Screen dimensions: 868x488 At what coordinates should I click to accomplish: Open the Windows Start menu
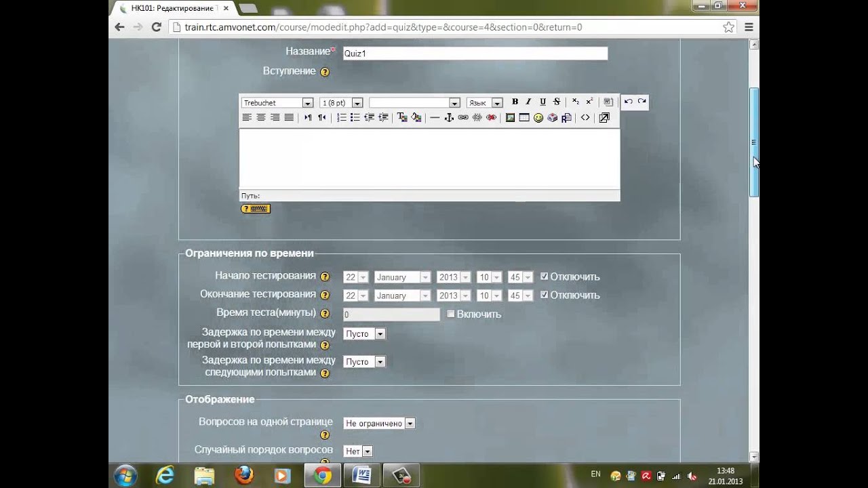click(x=126, y=476)
